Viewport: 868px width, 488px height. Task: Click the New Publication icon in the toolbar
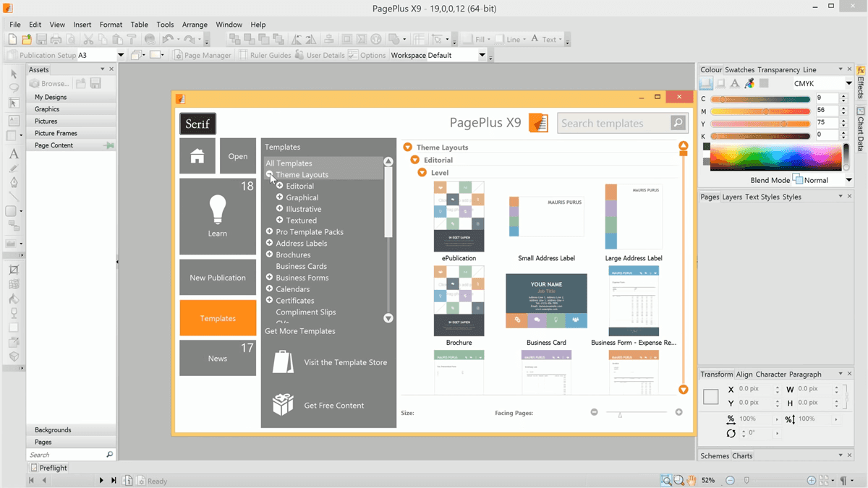point(13,40)
